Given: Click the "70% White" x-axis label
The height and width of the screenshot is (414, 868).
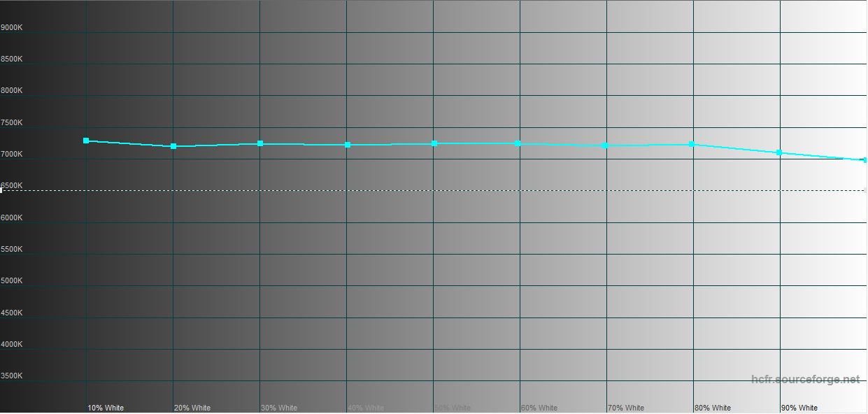Looking at the screenshot, I should 626,408.
